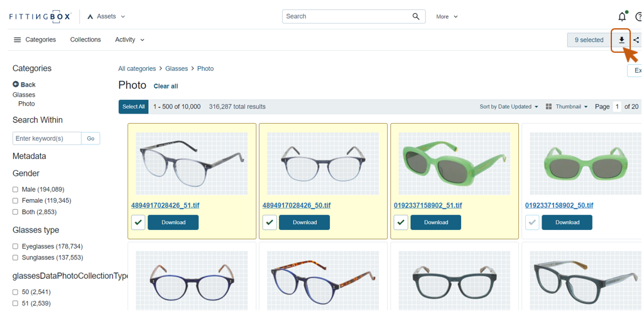Open the Activity menu
The height and width of the screenshot is (314, 644).
(x=129, y=40)
